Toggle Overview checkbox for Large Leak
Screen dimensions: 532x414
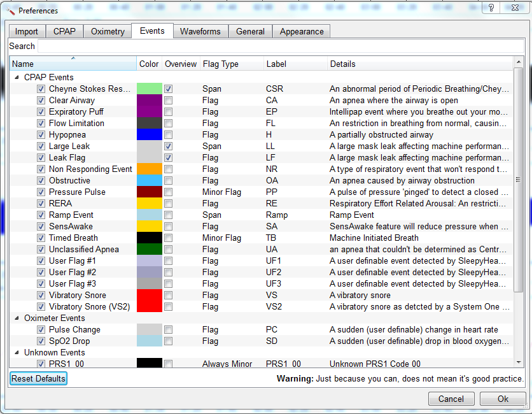[168, 146]
